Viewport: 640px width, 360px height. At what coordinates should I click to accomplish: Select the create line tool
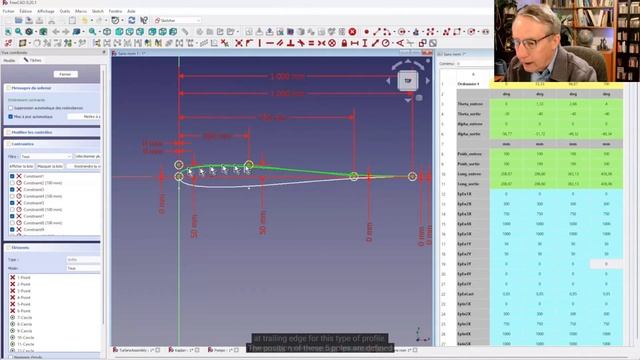tap(376, 31)
